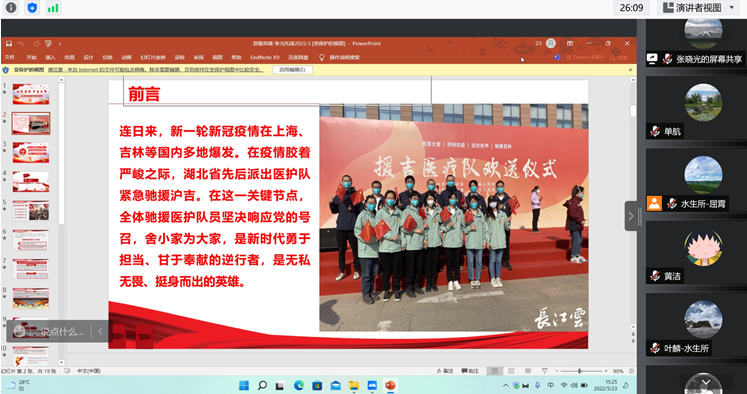Open the slide sorter view icon

tap(511, 371)
